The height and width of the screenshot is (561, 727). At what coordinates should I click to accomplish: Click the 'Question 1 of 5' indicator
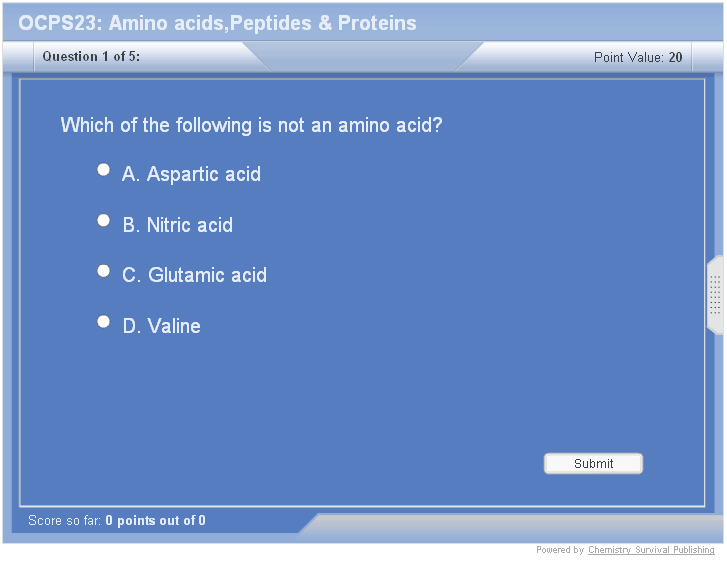click(x=91, y=57)
